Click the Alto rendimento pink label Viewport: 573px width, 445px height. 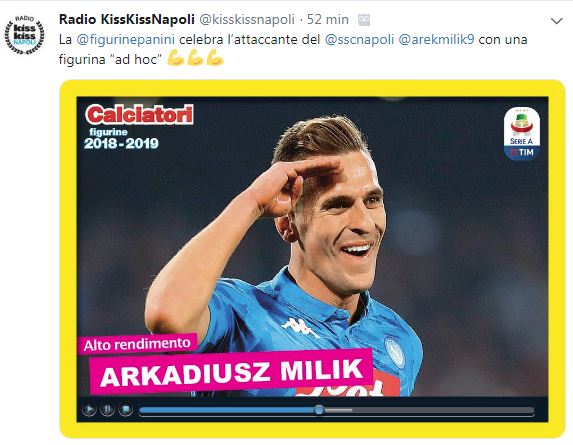pyautogui.click(x=137, y=344)
